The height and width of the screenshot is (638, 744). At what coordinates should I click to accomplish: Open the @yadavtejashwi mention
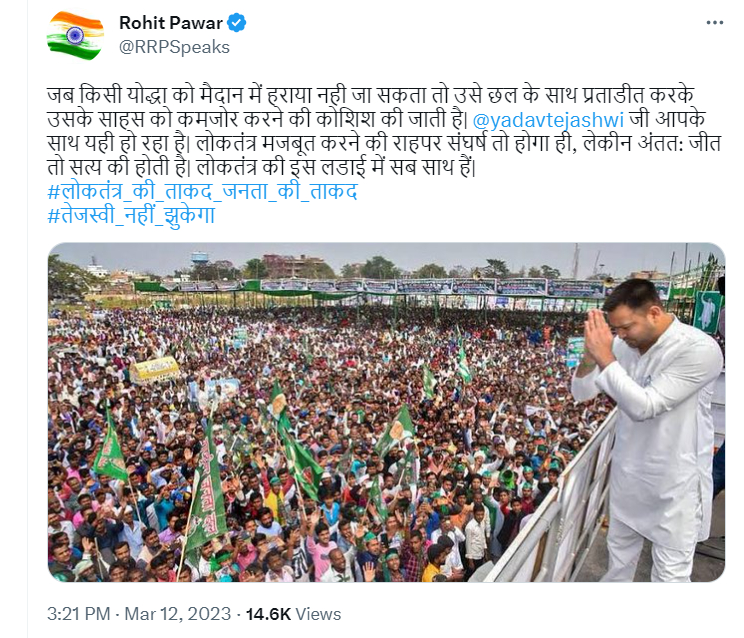(x=548, y=120)
